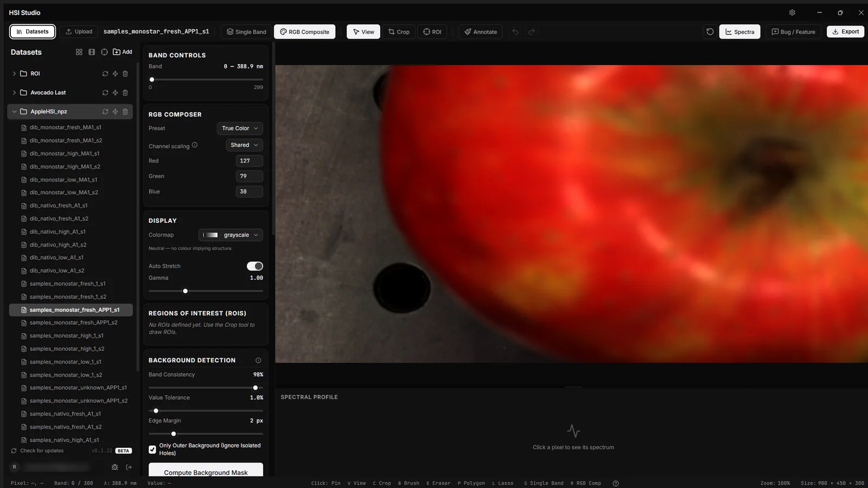Click lightning icon for AppleHSI_npz folder
This screenshot has height=488, width=868.
[115, 112]
